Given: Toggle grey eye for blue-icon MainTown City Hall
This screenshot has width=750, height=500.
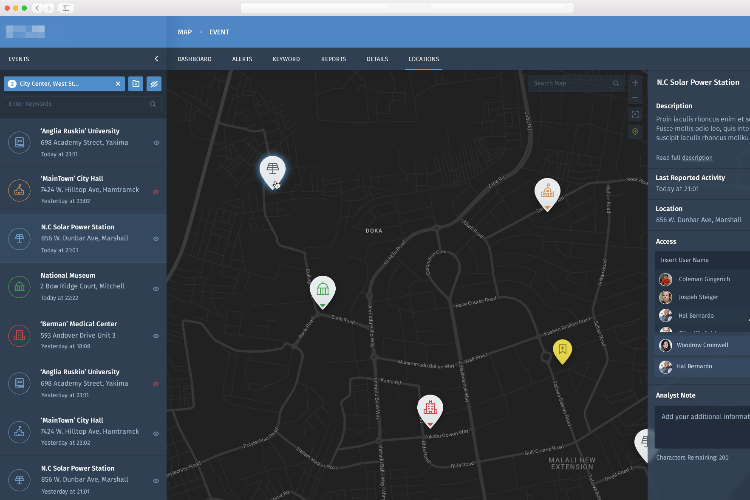Looking at the screenshot, I should coord(156,433).
